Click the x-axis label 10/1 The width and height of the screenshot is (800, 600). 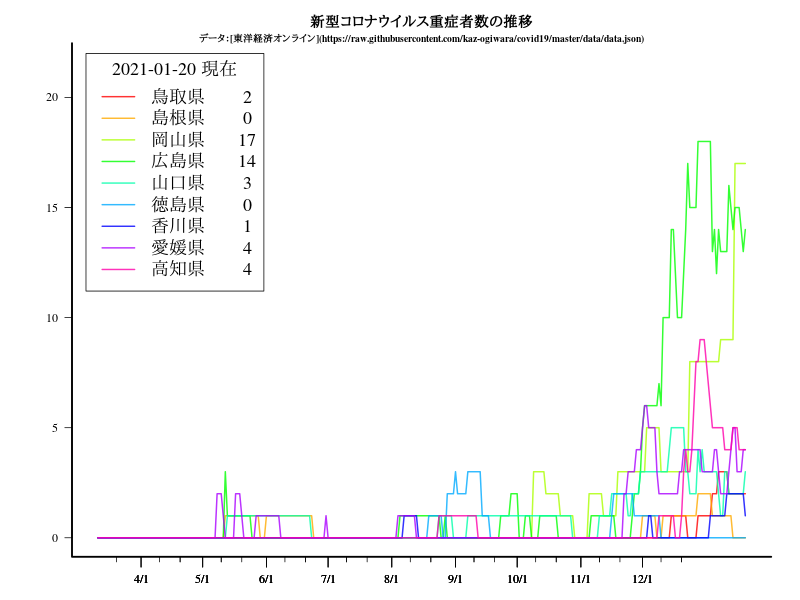[517, 579]
